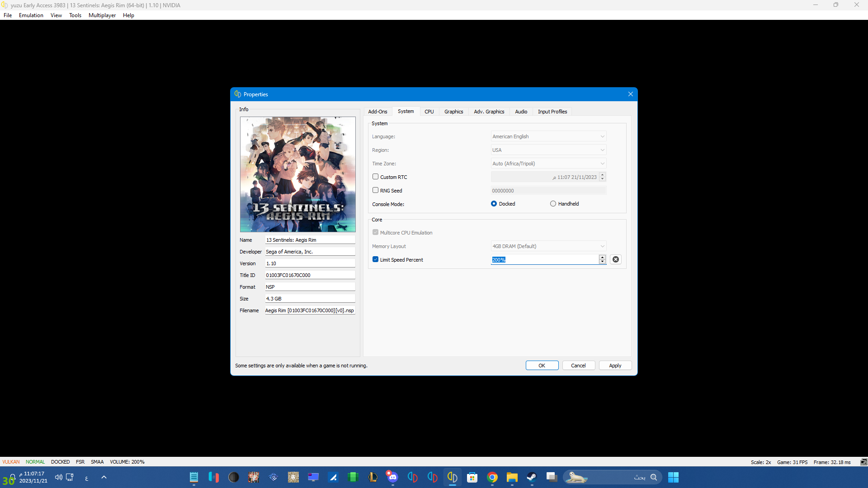Viewport: 868px width, 488px height.
Task: Click OK in the Properties dialog
Action: click(542, 366)
